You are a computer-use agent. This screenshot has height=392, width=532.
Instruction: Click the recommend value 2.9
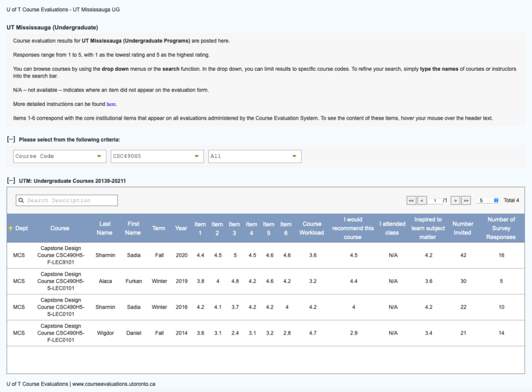point(353,333)
